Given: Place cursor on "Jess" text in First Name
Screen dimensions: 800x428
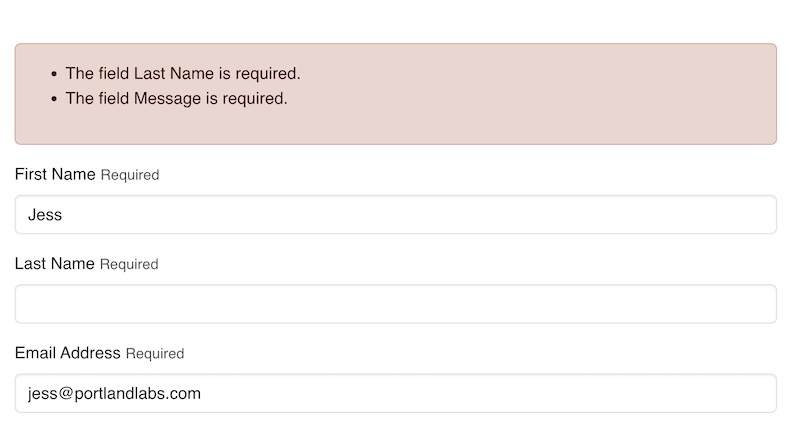Looking at the screenshot, I should pos(46,215).
